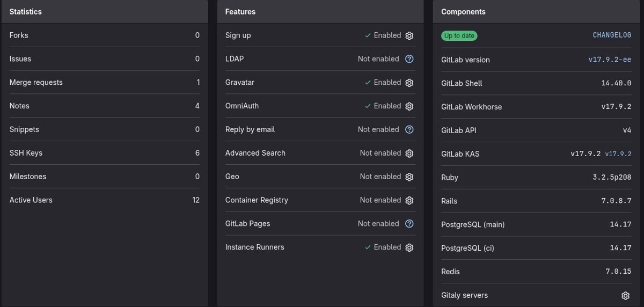Click the Advanced Search label
The width and height of the screenshot is (644, 307).
click(255, 153)
